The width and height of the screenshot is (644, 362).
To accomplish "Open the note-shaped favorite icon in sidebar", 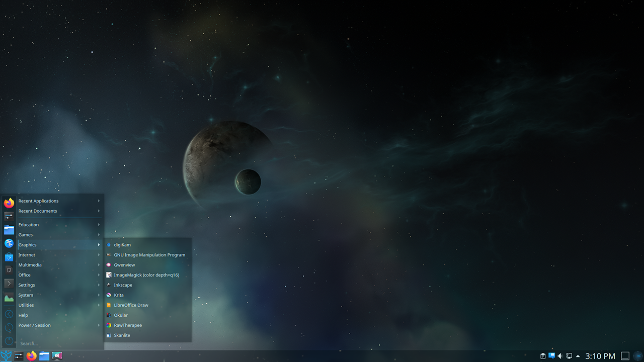I will tap(9, 270).
